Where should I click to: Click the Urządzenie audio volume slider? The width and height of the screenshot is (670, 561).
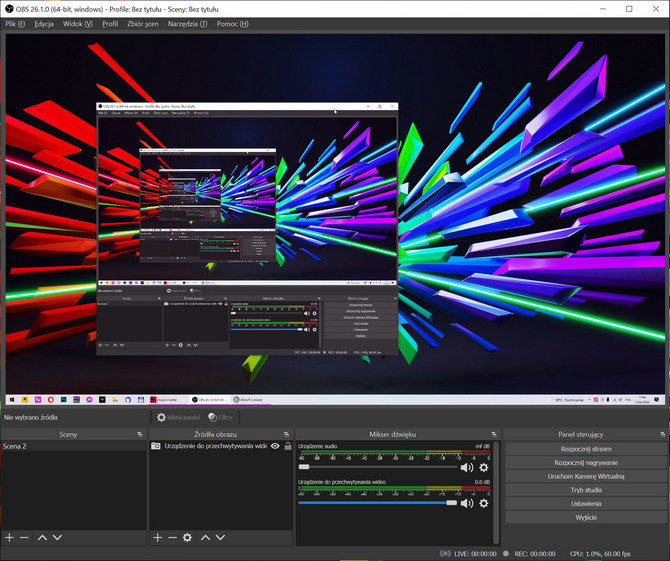click(x=378, y=467)
